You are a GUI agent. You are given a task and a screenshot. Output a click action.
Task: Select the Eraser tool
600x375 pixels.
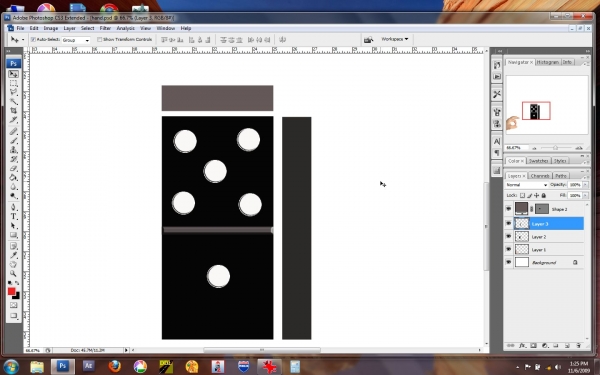pos(13,168)
